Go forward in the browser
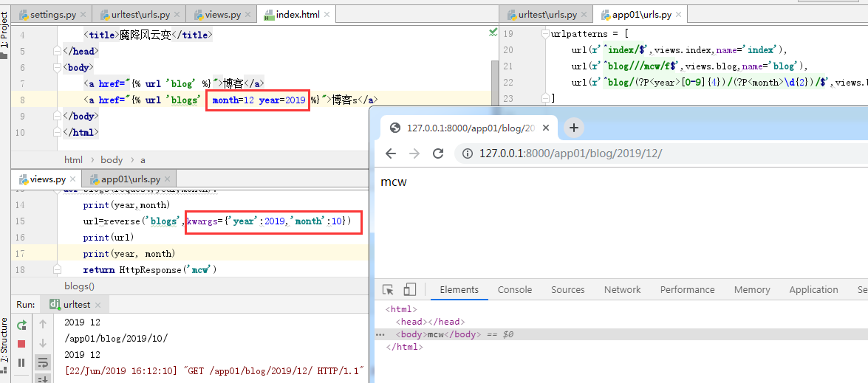 [414, 153]
